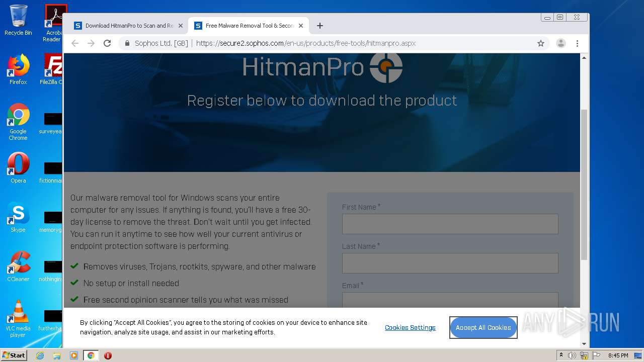Screen dimensions: 644x362
Task: Accept All Cookies
Action: click(x=483, y=327)
